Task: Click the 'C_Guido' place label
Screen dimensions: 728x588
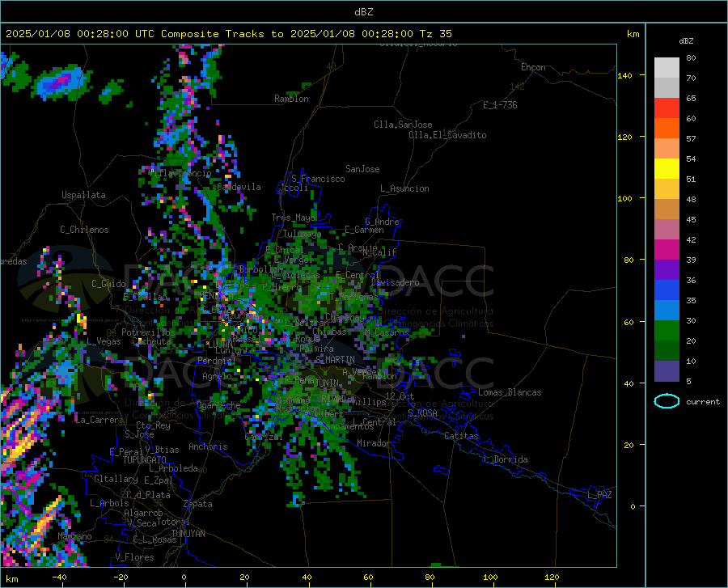Action: pyautogui.click(x=108, y=284)
